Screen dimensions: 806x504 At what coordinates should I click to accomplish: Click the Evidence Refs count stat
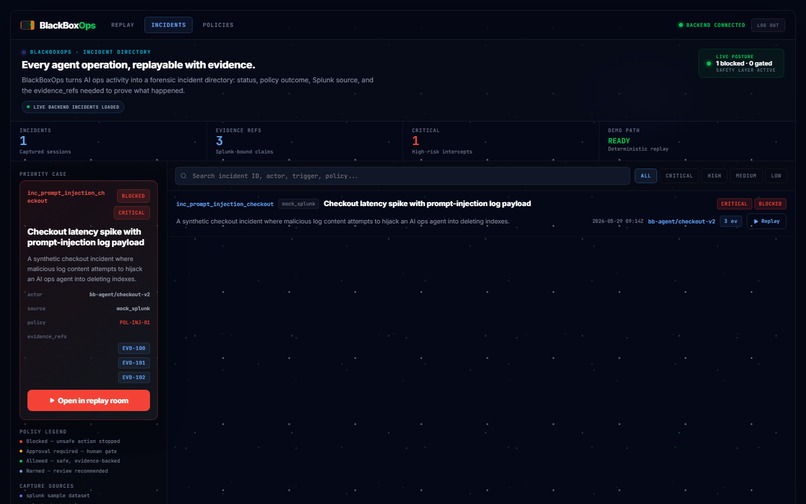pyautogui.click(x=219, y=141)
